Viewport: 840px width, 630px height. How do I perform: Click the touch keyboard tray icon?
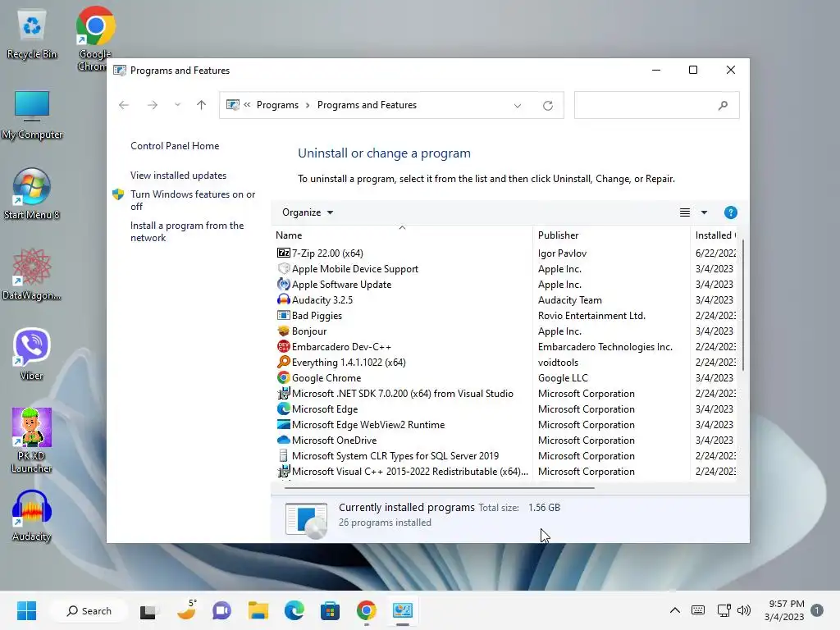pos(698,610)
